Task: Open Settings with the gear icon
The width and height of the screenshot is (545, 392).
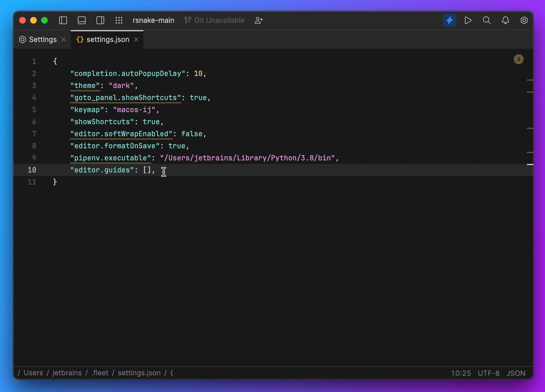Action: (524, 20)
